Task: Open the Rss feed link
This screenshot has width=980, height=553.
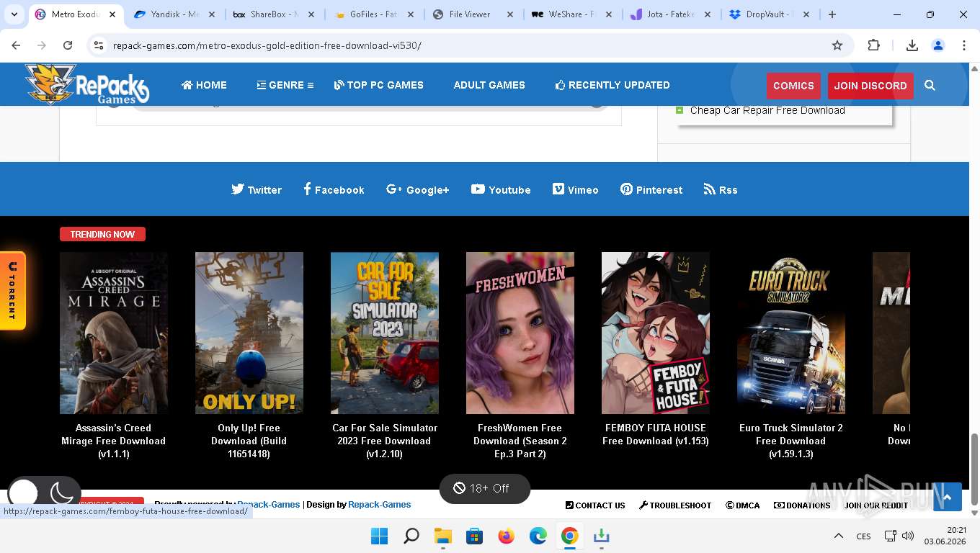Action: point(721,189)
